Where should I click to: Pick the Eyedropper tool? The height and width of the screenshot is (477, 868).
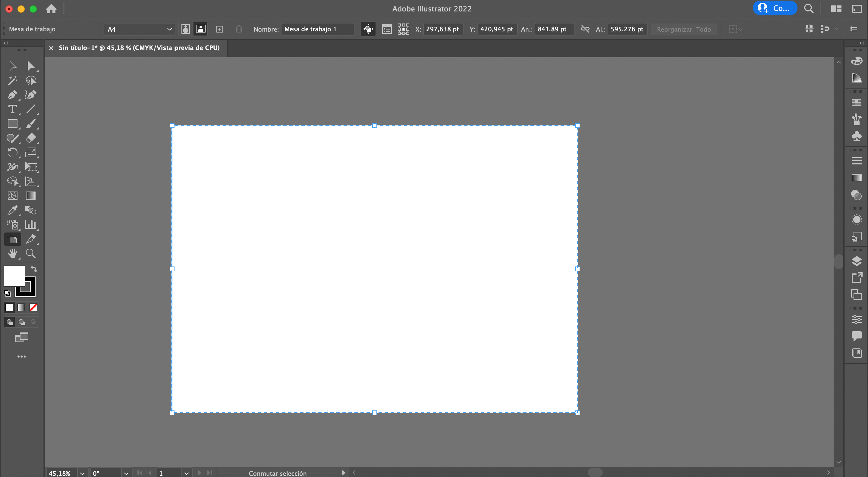click(x=13, y=210)
